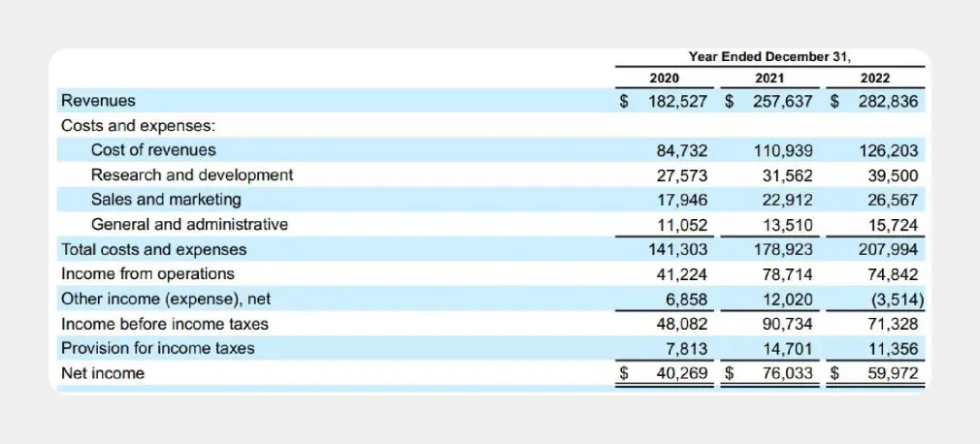The height and width of the screenshot is (444, 980).
Task: Click the 2022 revenue value 282,836
Action: (x=887, y=101)
